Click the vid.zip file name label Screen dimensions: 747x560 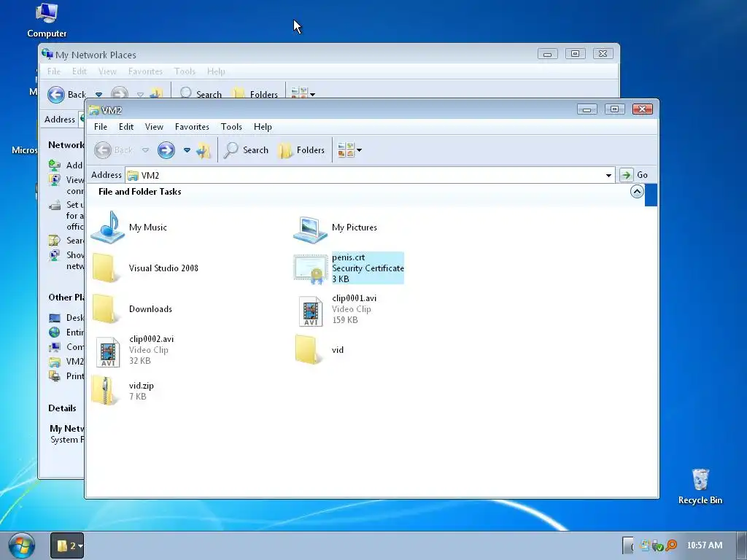142,386
